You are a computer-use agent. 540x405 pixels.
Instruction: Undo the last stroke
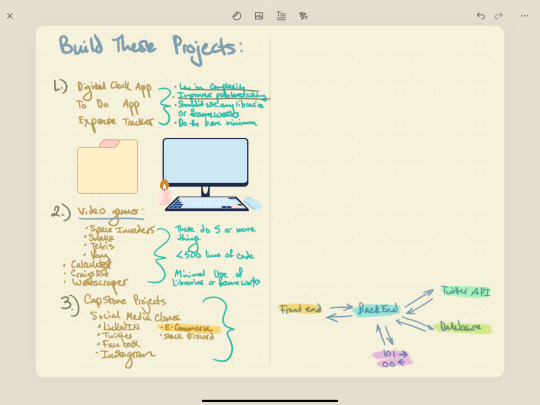coord(481,16)
